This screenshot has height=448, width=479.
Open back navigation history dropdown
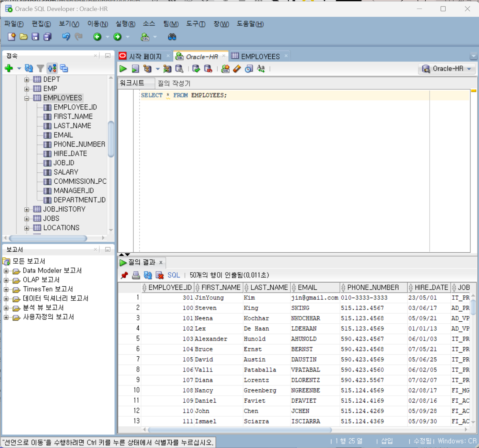[x=107, y=37]
